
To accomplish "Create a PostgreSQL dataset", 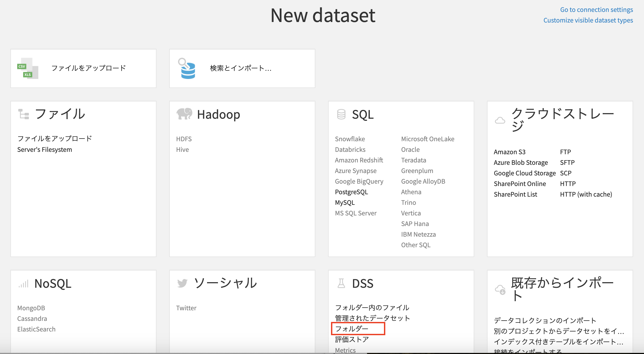I will [351, 192].
